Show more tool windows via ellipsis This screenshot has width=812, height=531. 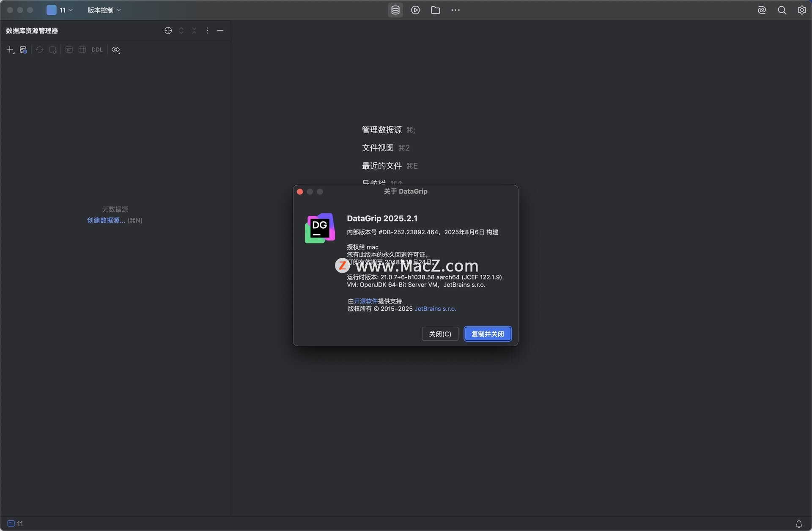(455, 10)
